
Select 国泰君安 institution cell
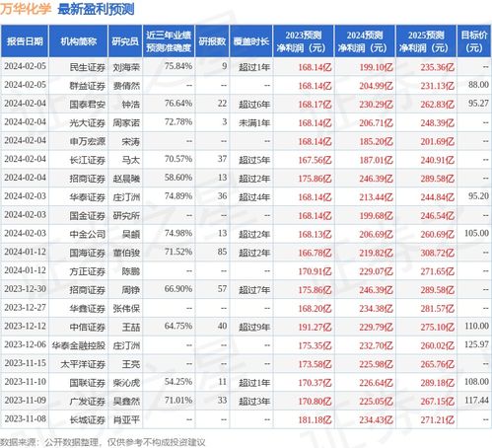point(88,105)
